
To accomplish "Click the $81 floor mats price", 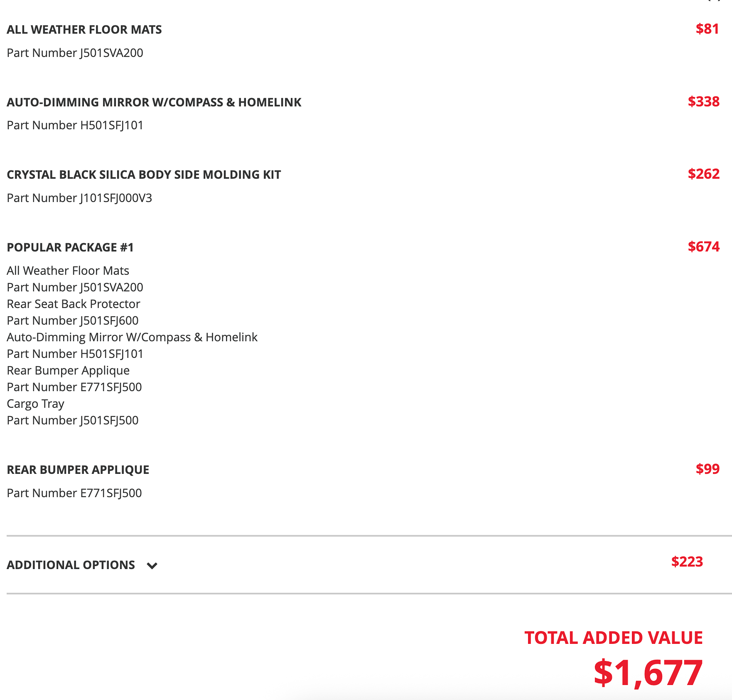I will click(707, 29).
